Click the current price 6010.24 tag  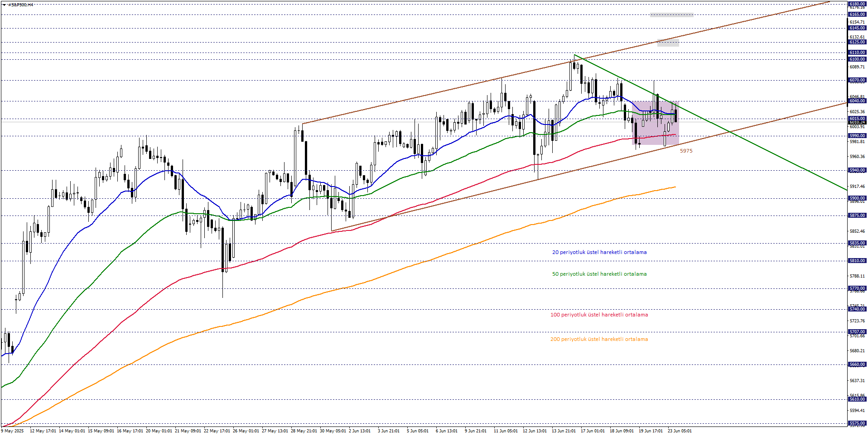pos(857,122)
